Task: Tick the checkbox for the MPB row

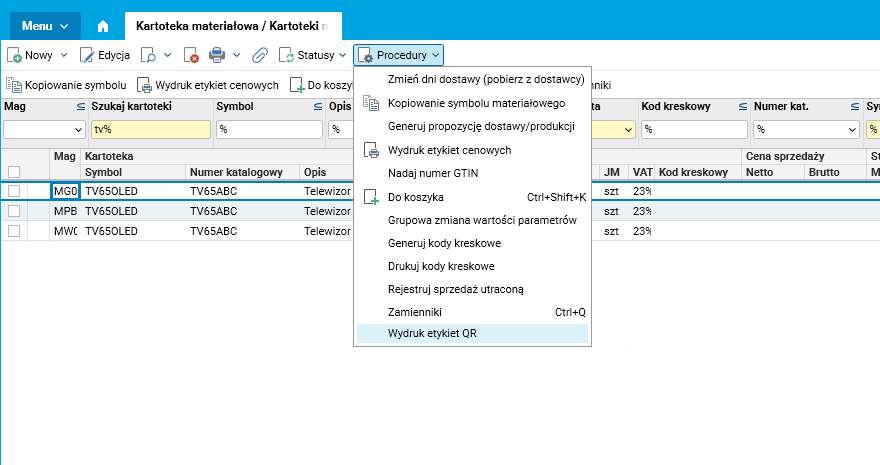Action: [x=14, y=211]
